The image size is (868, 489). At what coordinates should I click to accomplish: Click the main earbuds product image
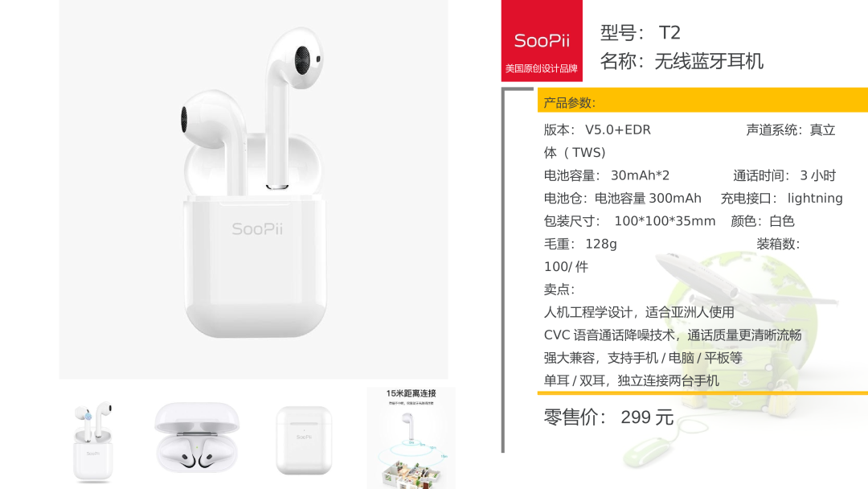pos(253,189)
